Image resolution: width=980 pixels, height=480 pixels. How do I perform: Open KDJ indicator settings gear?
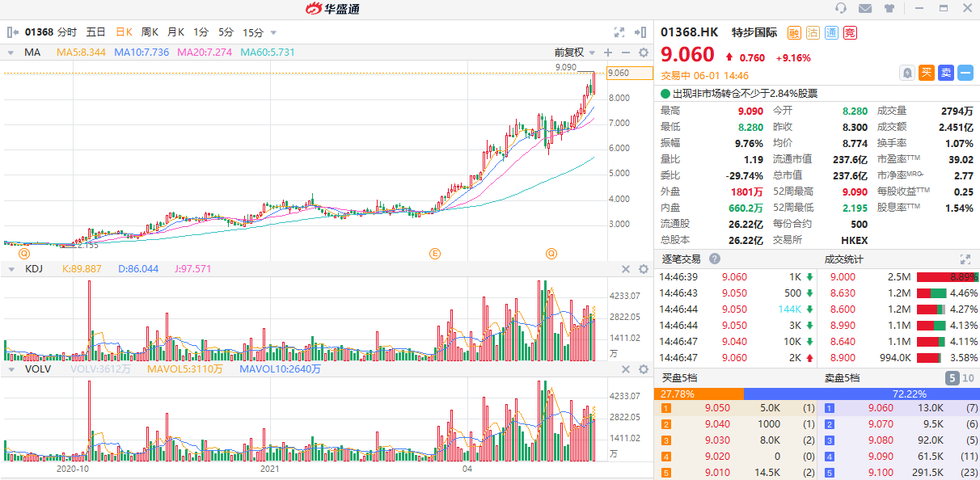(x=644, y=269)
